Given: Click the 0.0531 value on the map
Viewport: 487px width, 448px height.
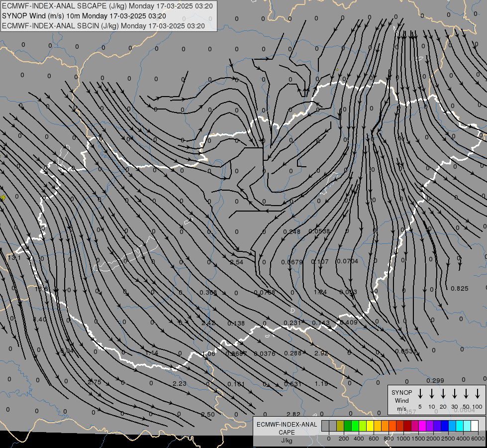Looking at the screenshot, I should (x=405, y=351).
